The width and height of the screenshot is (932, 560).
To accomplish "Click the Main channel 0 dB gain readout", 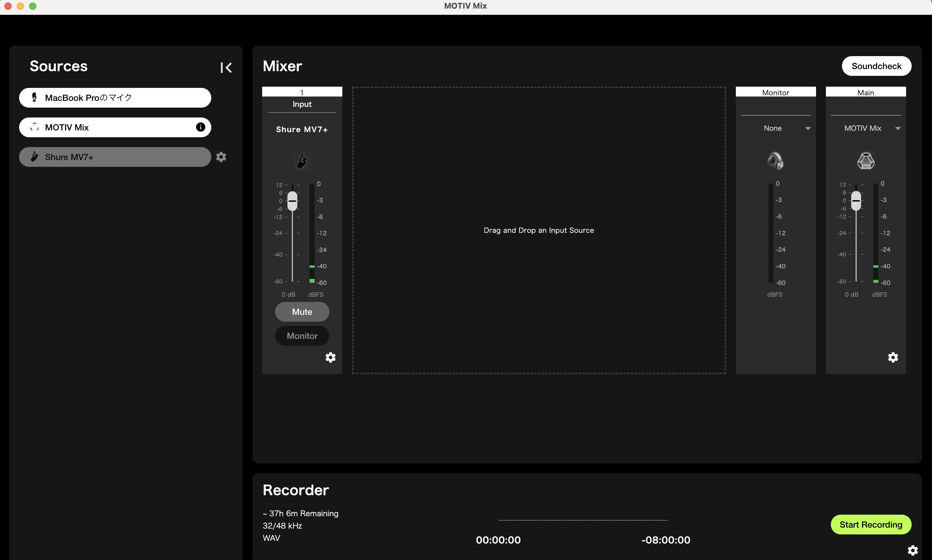I will pyautogui.click(x=852, y=294).
